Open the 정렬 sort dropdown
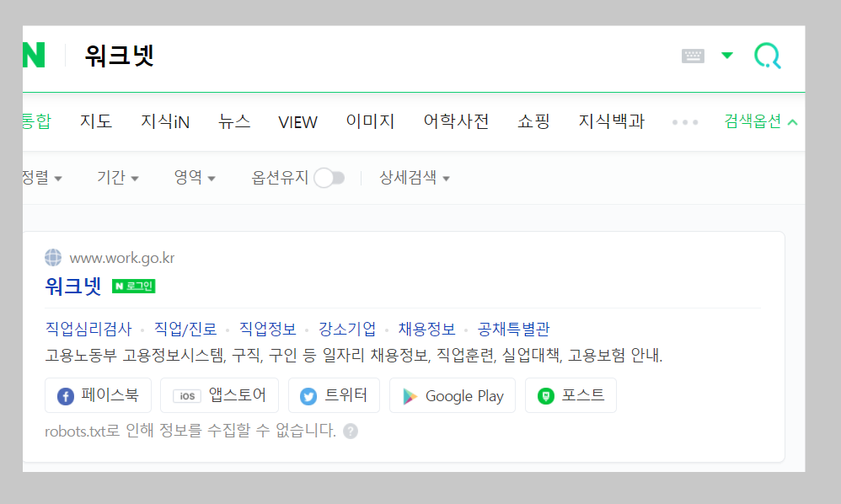 pos(42,178)
